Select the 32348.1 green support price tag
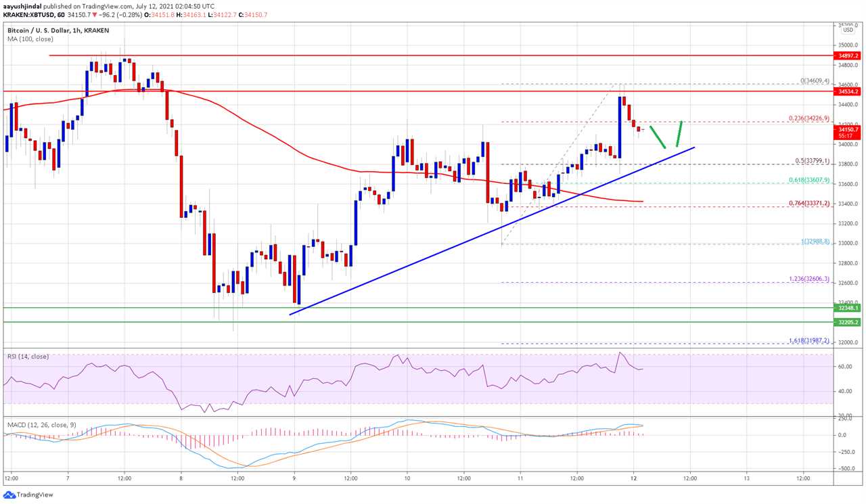This screenshot has height=504, width=866. [x=847, y=307]
